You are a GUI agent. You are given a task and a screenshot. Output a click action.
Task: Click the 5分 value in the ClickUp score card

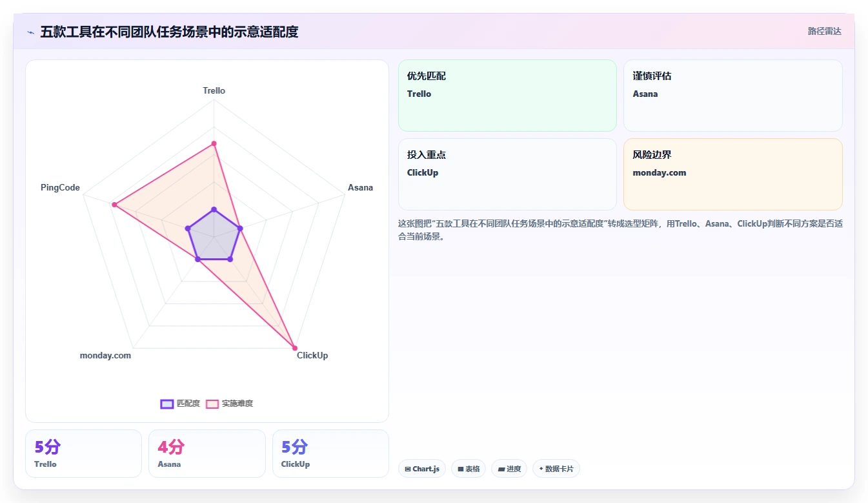point(294,447)
